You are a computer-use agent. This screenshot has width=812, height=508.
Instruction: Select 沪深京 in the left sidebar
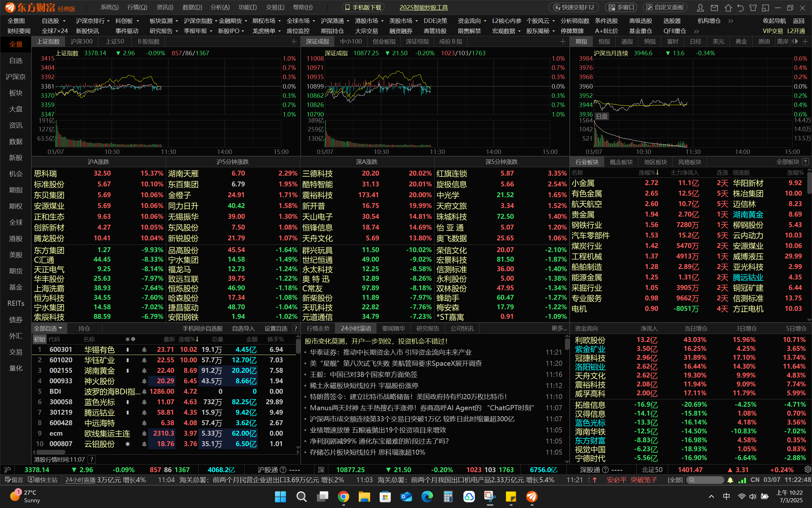click(16, 77)
